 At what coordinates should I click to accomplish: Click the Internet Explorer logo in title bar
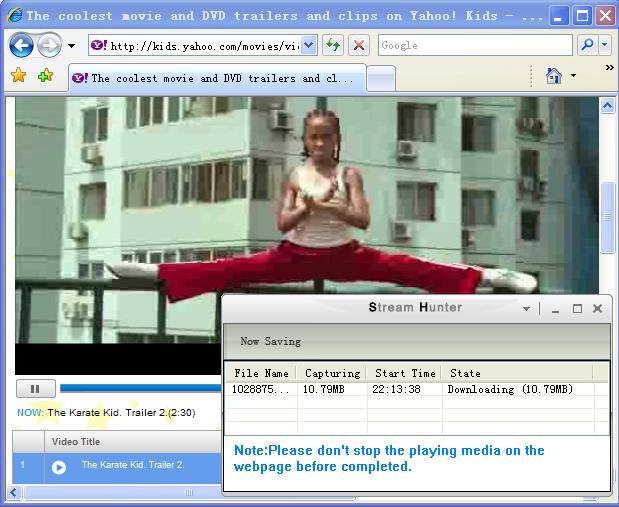[14, 16]
